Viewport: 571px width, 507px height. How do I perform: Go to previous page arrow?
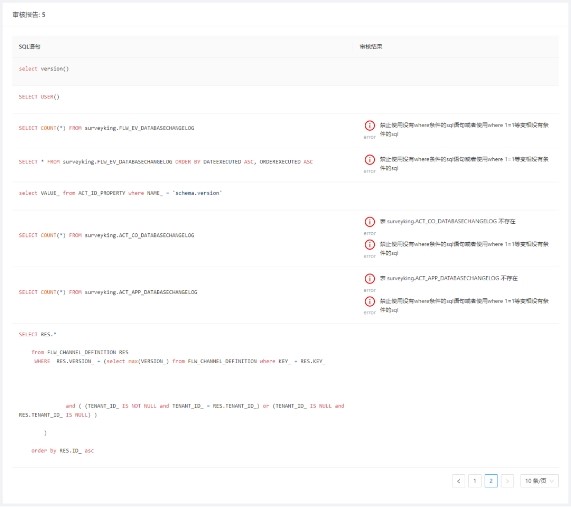pos(458,481)
